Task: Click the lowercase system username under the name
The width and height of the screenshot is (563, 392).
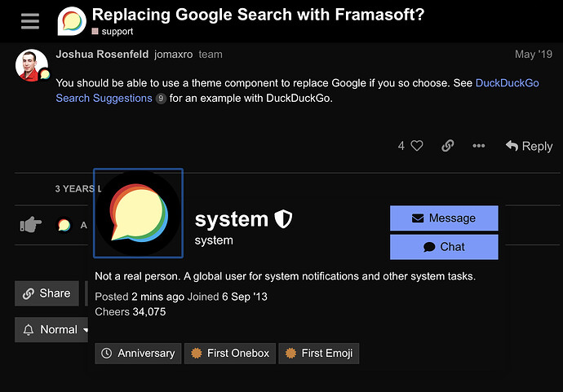Action: point(214,240)
